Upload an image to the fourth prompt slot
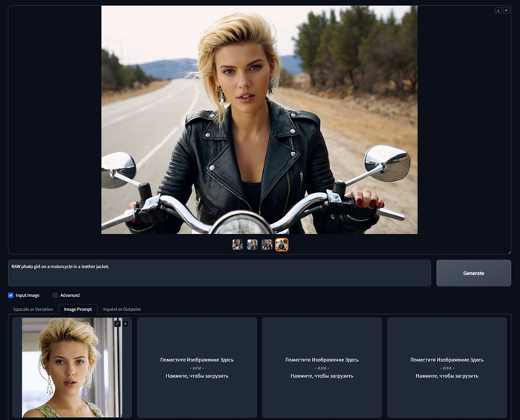The image size is (520, 420). pyautogui.click(x=447, y=367)
